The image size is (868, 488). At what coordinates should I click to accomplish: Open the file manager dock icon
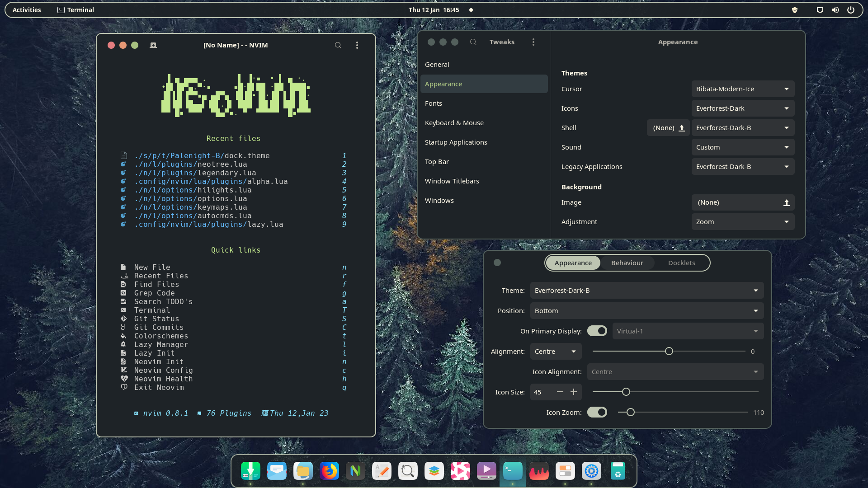(x=303, y=471)
